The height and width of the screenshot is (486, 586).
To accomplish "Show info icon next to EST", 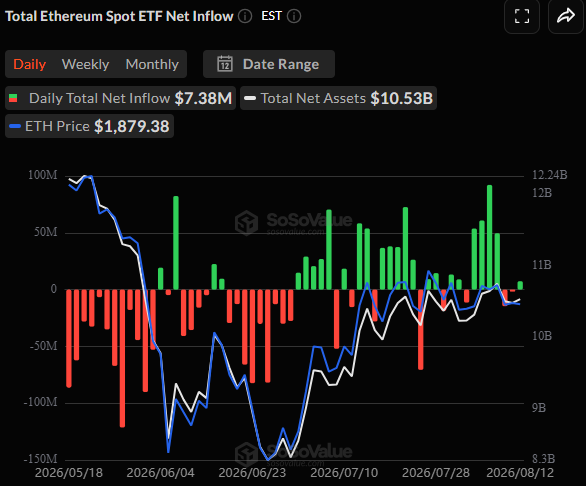I will click(294, 16).
